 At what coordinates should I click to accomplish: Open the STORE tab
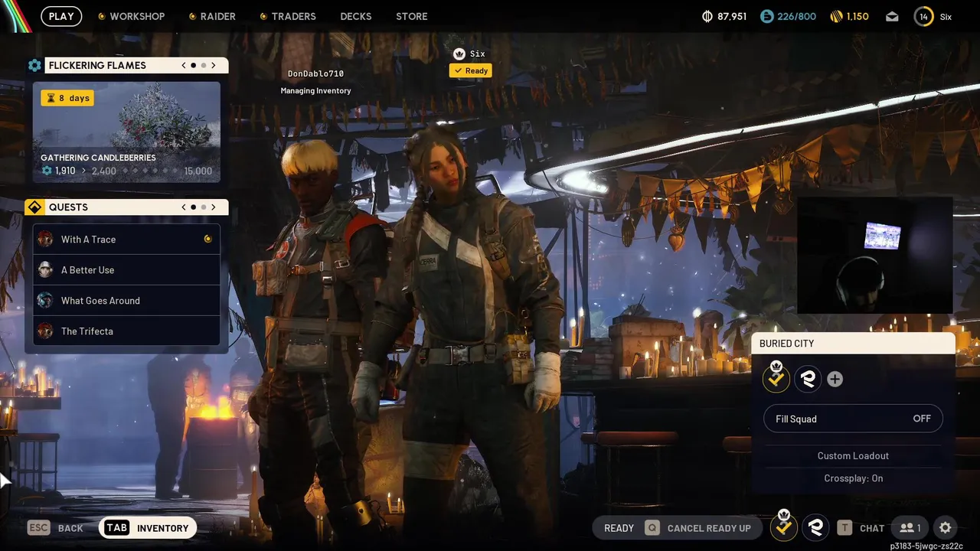coord(412,16)
